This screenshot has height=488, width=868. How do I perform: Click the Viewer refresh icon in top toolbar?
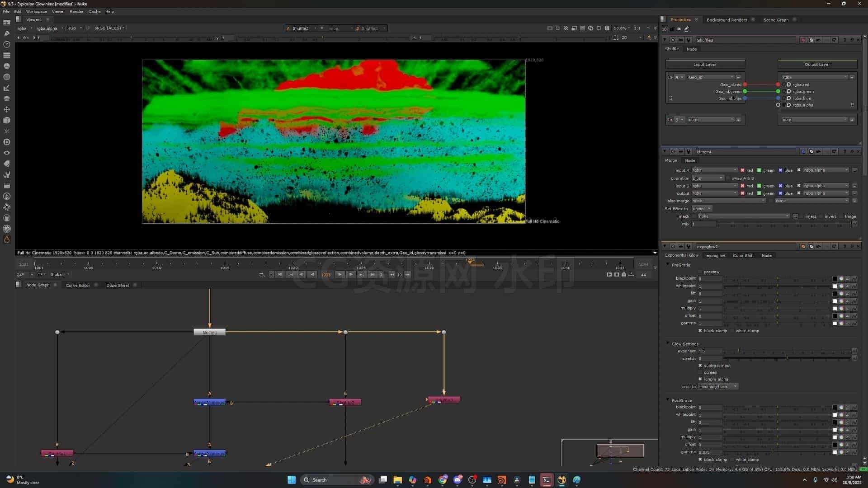click(590, 28)
